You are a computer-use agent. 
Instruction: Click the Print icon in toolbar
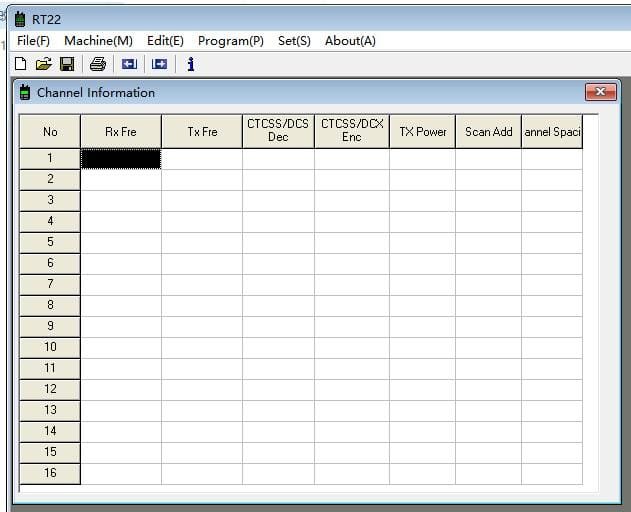97,64
